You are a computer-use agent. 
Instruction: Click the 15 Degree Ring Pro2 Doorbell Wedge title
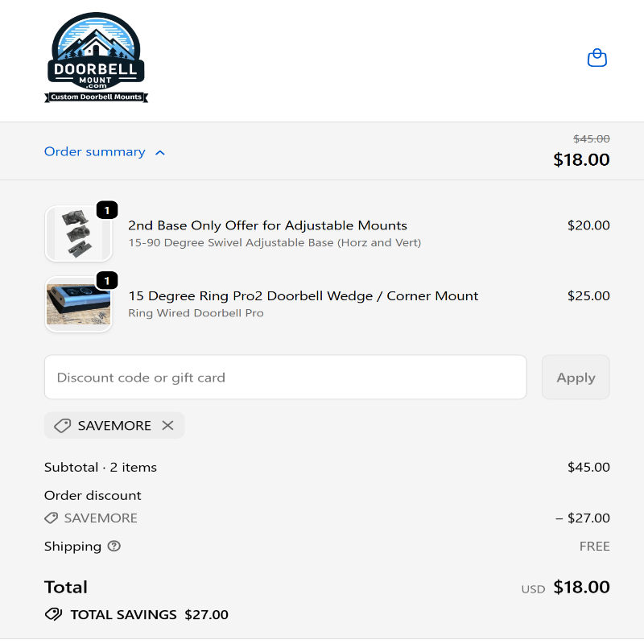click(303, 295)
